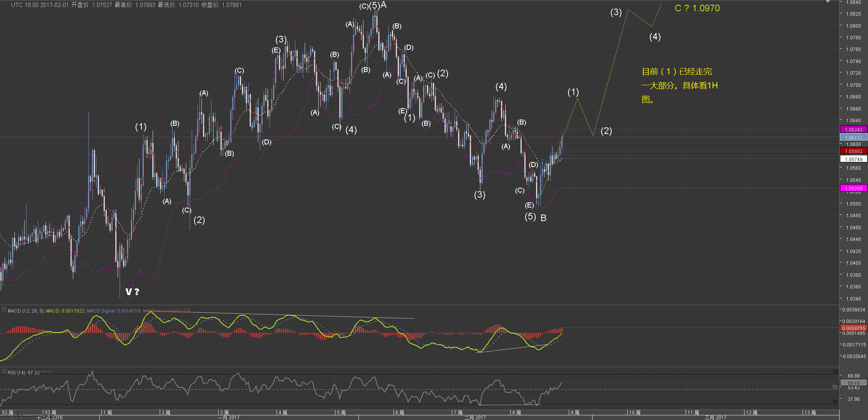Click the 37.96 RSI scale value
868x420 pixels.
[854, 399]
